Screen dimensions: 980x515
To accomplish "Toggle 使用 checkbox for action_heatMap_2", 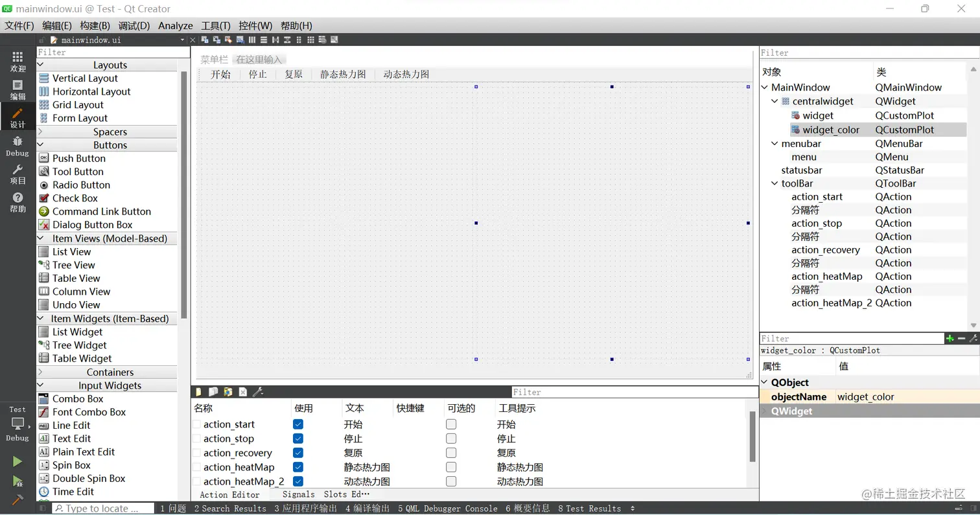I will point(298,481).
